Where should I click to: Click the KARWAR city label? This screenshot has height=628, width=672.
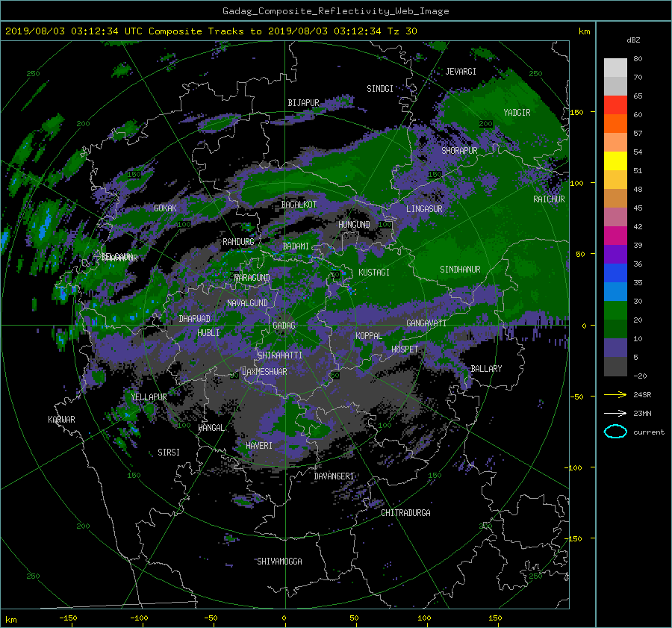(x=61, y=420)
